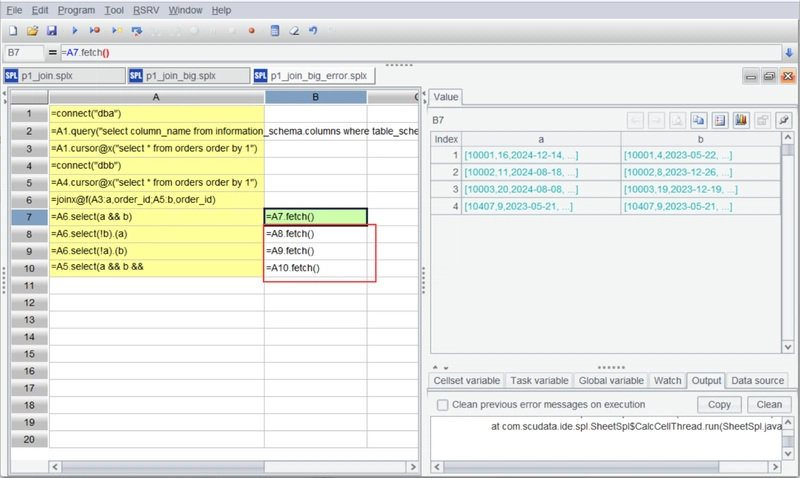This screenshot has height=478, width=800.
Task: Click spreadsheet horizontal scrollbar right arrow
Action: pyautogui.click(x=413, y=467)
